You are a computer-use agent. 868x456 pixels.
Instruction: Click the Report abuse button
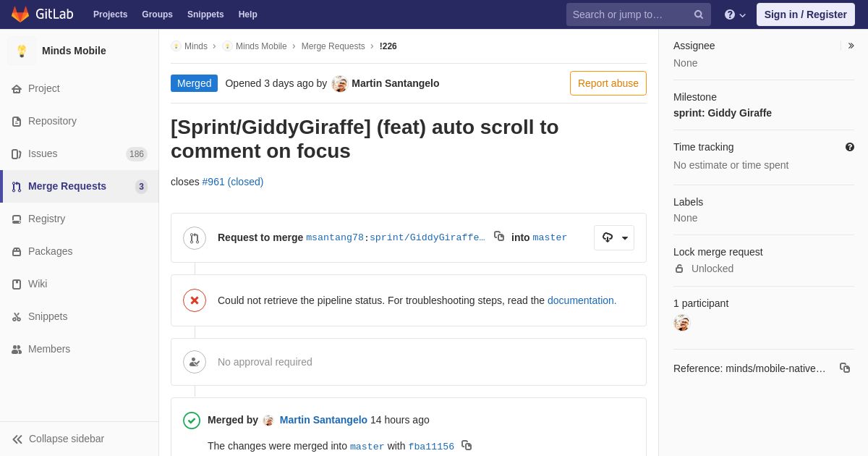608,83
